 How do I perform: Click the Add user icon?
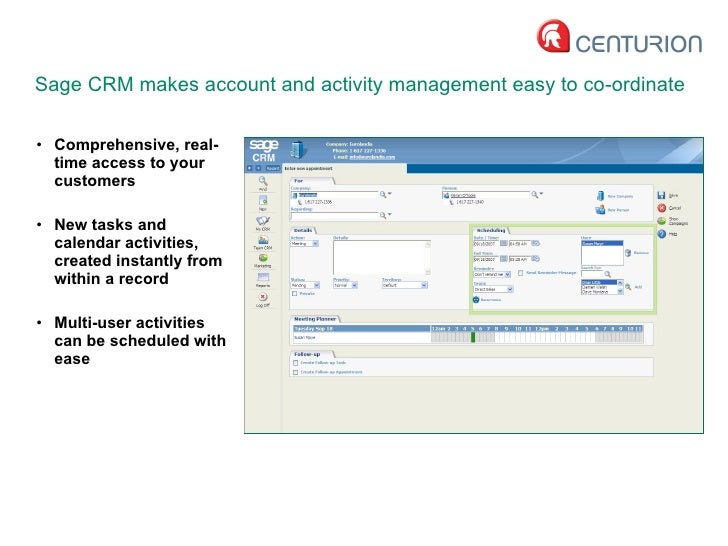coord(628,287)
